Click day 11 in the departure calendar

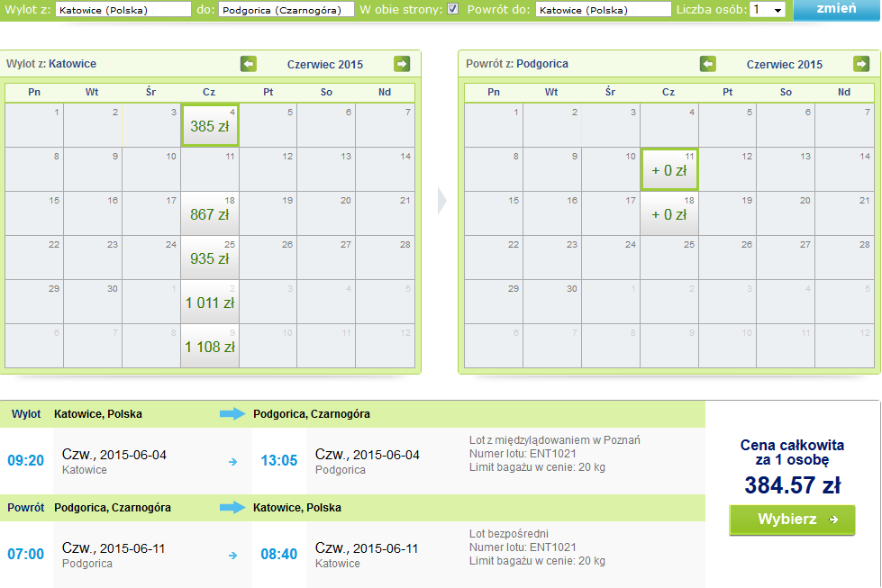tap(210, 169)
